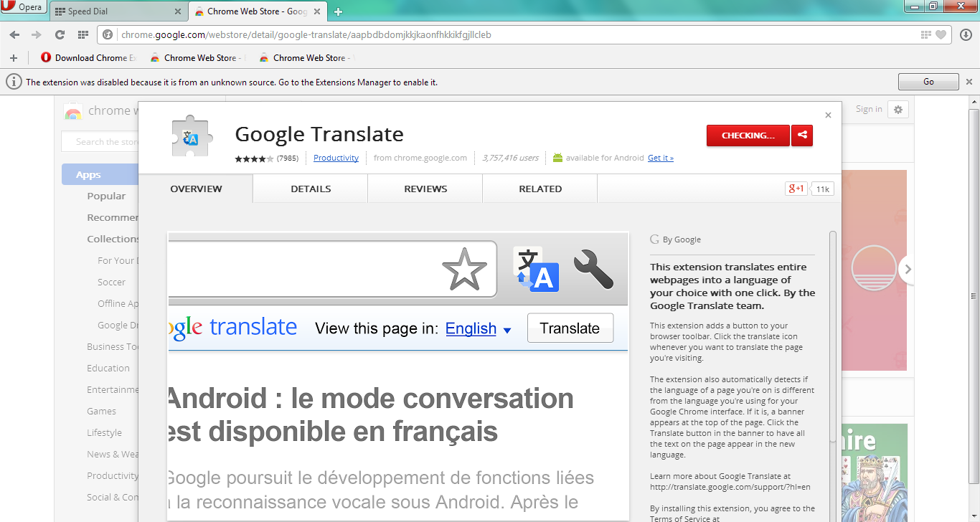Add page to Stash heart icon
Image resolution: width=980 pixels, height=522 pixels.
[x=941, y=34]
